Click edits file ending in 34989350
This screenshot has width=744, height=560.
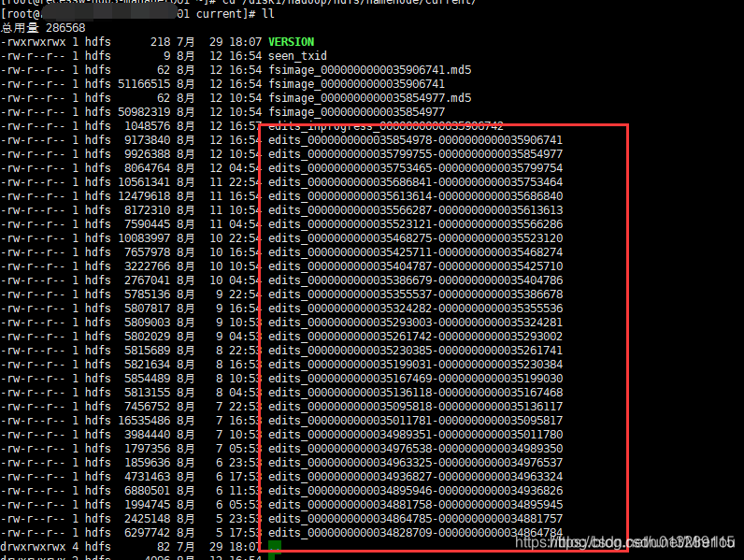(x=415, y=449)
